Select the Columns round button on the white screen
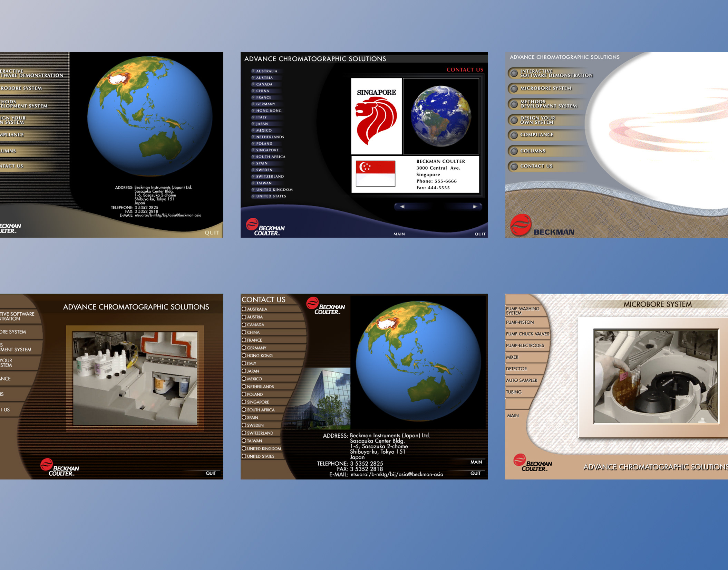728x570 pixels. tap(514, 151)
